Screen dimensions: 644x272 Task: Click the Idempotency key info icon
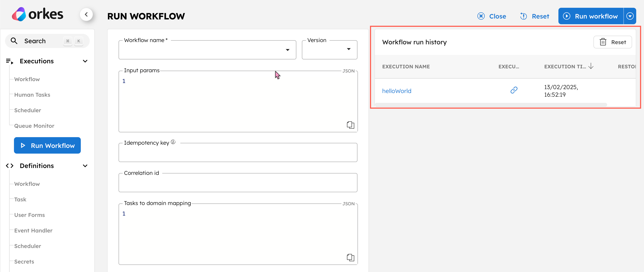pos(173,142)
